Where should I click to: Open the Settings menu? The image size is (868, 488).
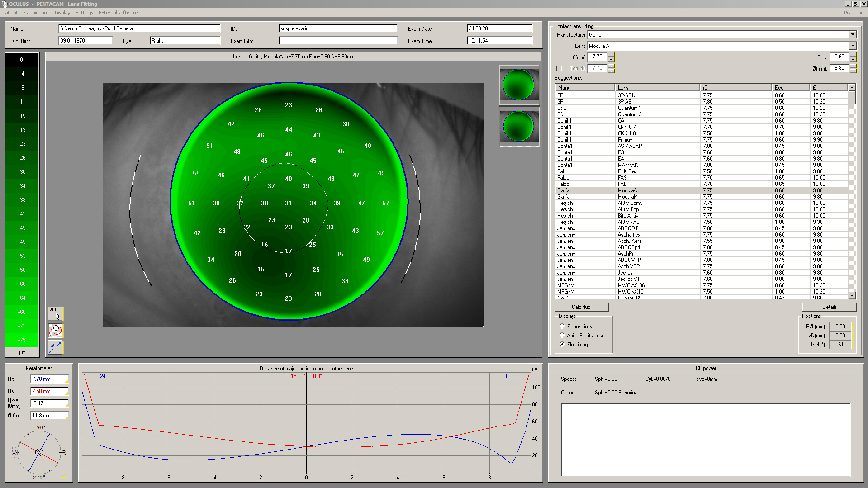84,13
